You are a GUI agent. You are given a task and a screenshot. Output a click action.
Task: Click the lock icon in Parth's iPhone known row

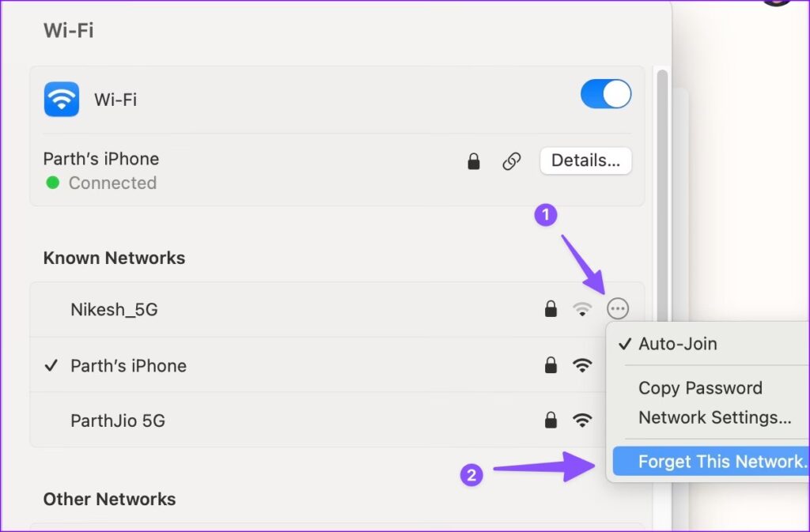click(551, 365)
